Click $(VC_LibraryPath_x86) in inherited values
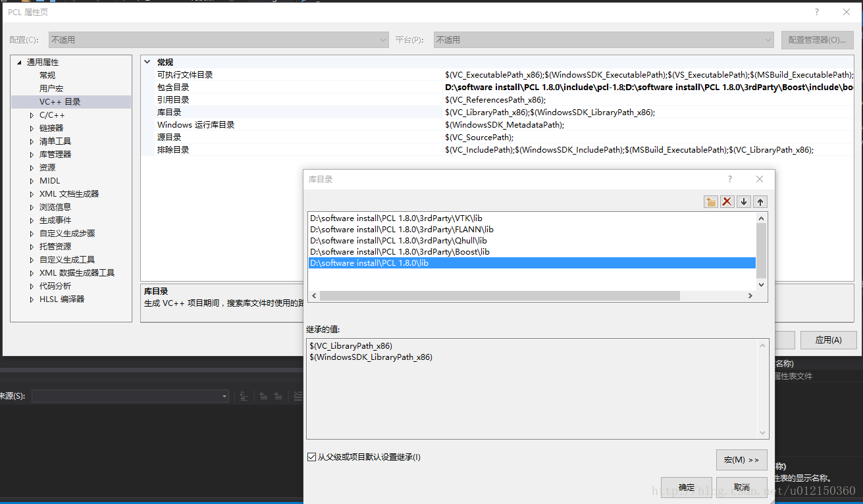The height and width of the screenshot is (504, 863). (351, 346)
